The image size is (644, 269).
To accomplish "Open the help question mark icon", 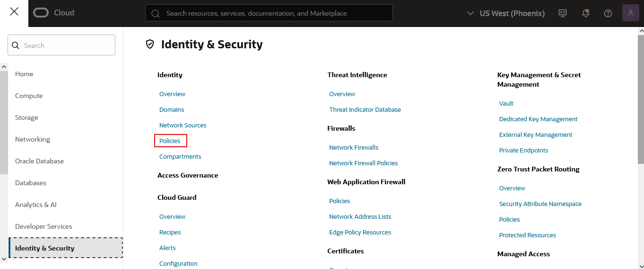I will (608, 13).
